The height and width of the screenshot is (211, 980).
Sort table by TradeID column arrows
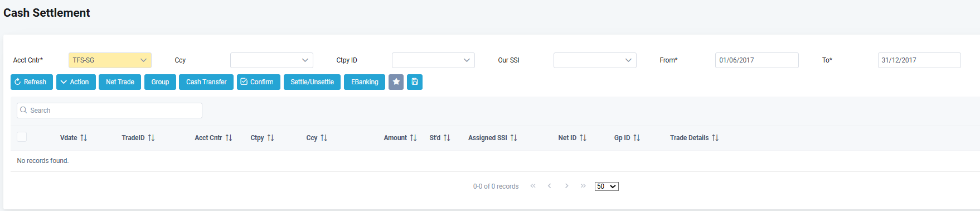(x=151, y=138)
